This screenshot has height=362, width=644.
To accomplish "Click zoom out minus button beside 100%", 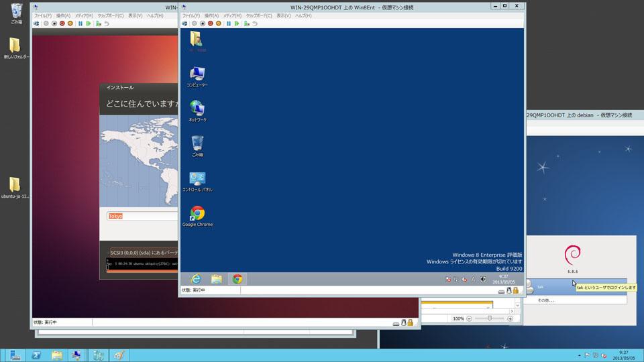I will [470, 318].
